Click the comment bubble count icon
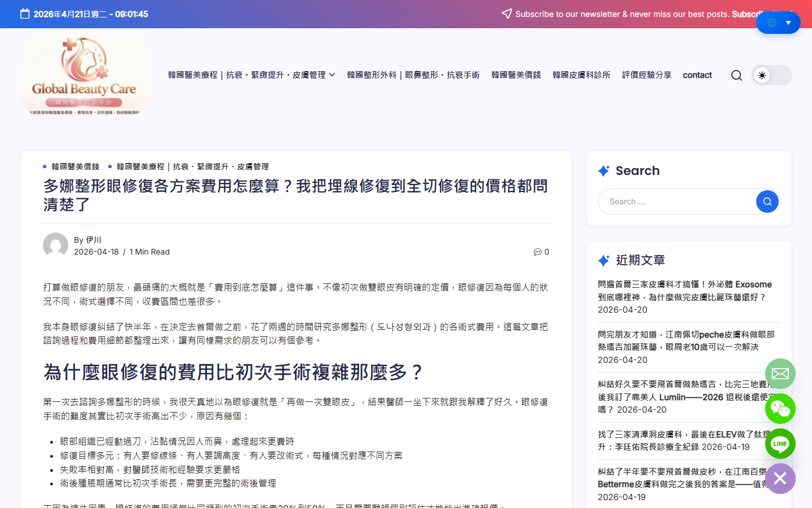812x508 pixels. 537,252
